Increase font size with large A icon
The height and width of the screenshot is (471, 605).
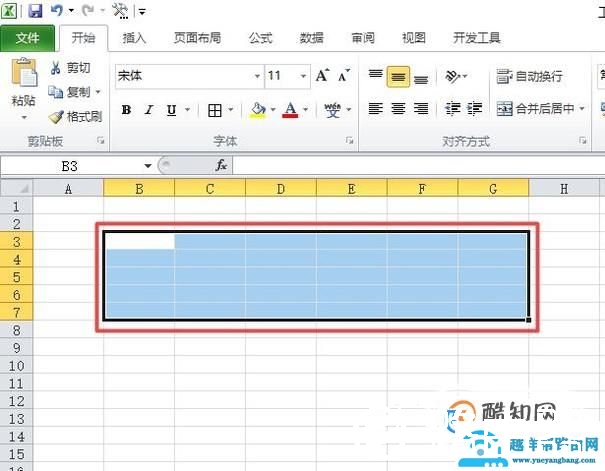pyautogui.click(x=322, y=75)
